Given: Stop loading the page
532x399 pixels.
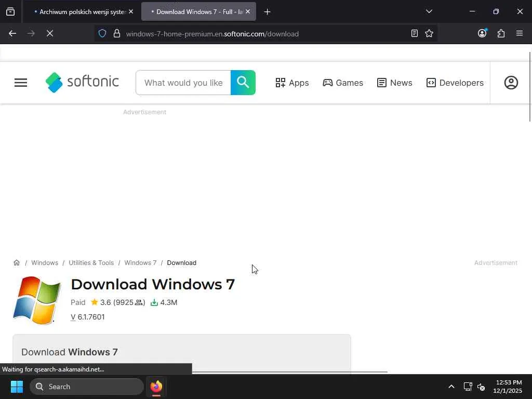Looking at the screenshot, I should (50, 34).
